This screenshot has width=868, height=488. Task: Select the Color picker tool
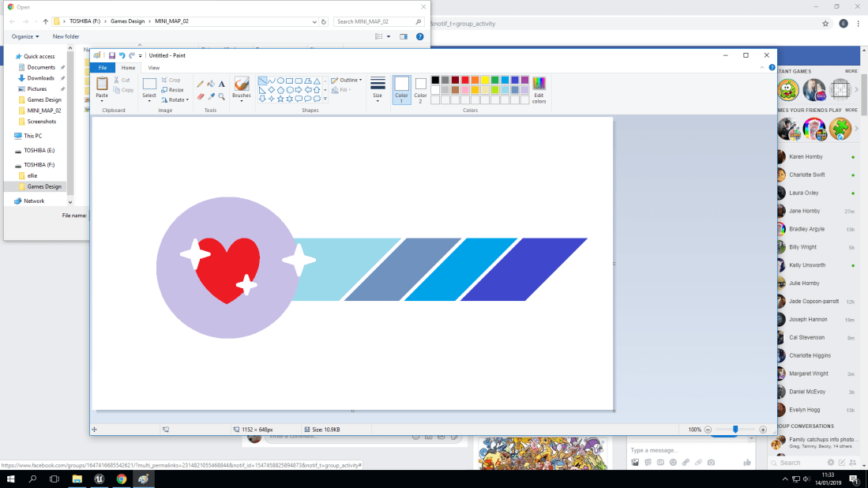click(210, 96)
